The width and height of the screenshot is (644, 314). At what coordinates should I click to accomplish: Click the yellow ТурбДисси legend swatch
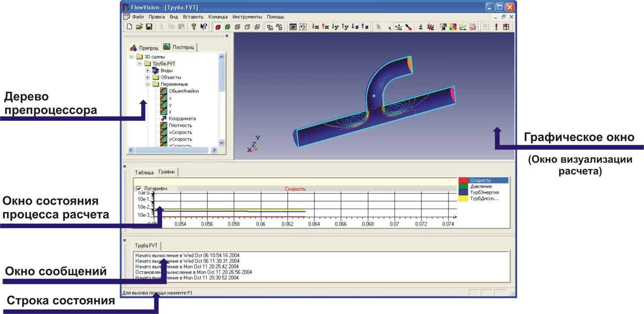tap(463, 198)
